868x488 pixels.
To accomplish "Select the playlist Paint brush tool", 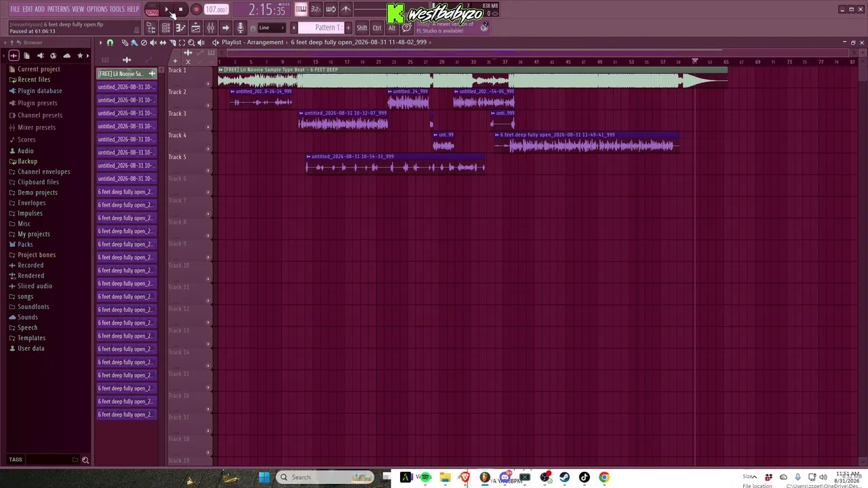I will tap(134, 42).
